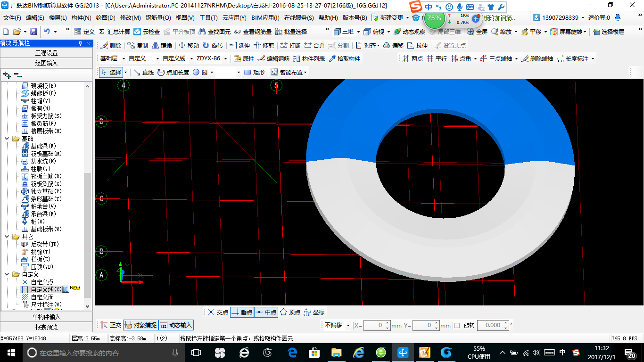
Task: Open the 钢筋量(Q) menu
Action: point(158,18)
